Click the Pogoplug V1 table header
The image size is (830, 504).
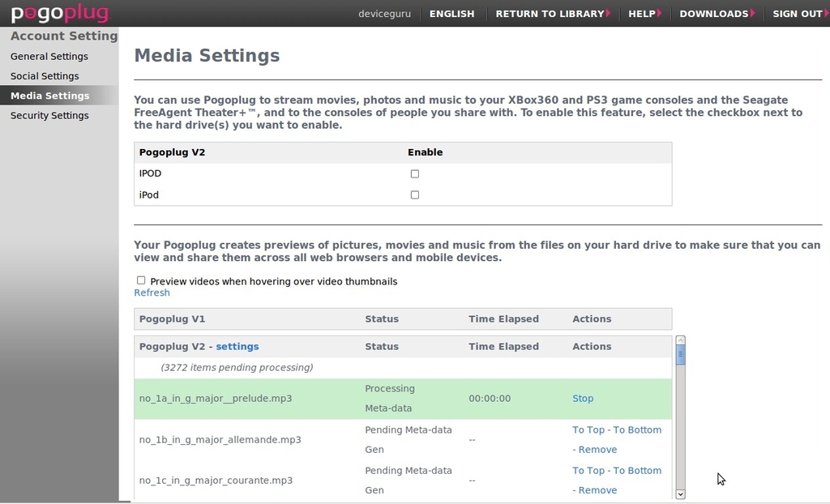pyautogui.click(x=172, y=318)
